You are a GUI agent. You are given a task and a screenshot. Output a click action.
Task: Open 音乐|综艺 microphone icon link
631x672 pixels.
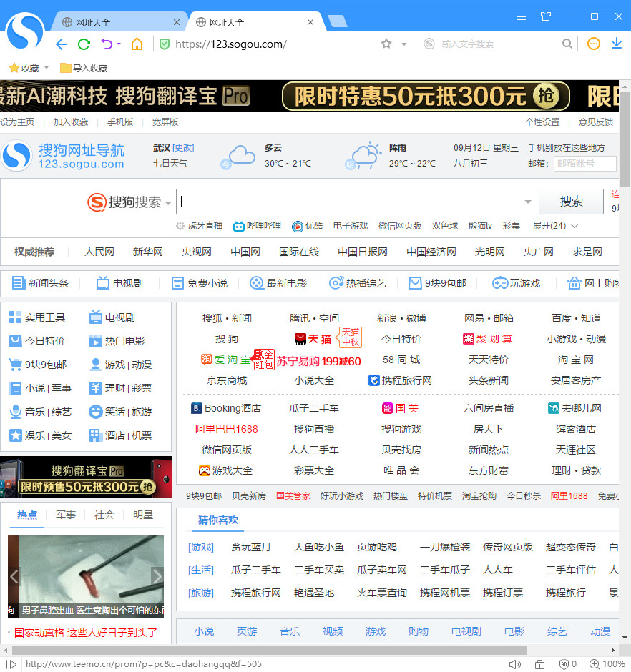tap(40, 412)
